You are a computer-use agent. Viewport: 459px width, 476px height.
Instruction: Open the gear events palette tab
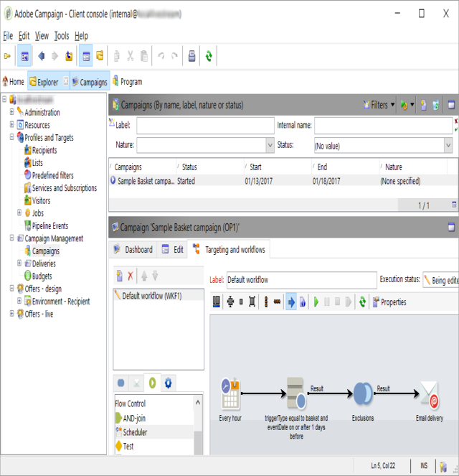(168, 383)
